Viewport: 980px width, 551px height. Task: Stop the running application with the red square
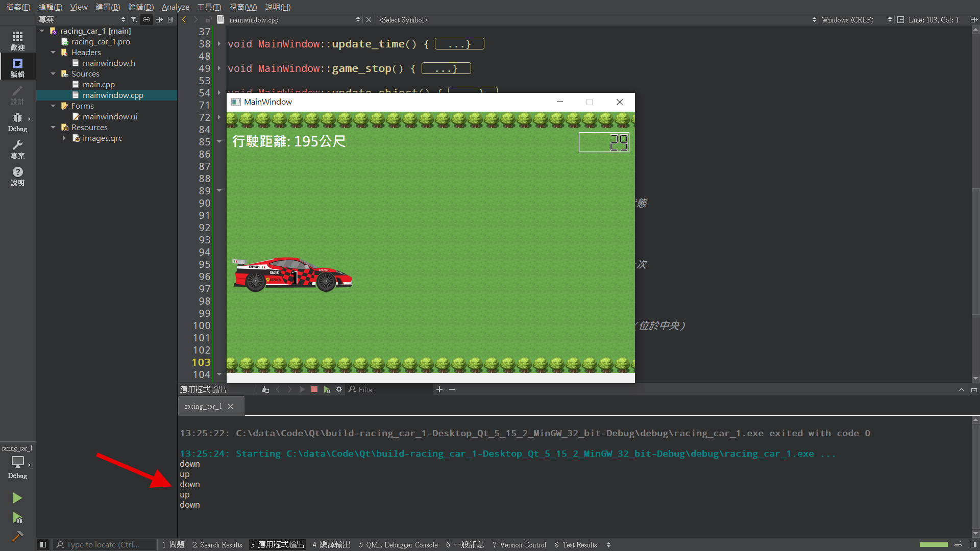(314, 390)
